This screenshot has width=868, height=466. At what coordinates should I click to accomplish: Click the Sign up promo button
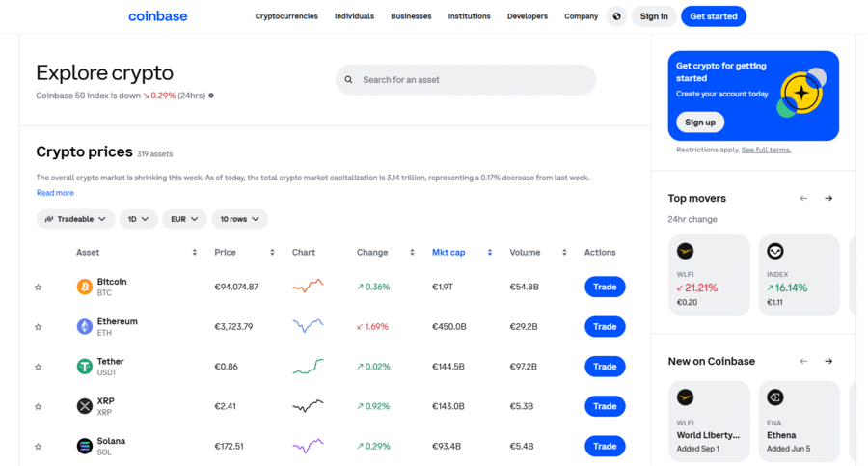coord(700,122)
